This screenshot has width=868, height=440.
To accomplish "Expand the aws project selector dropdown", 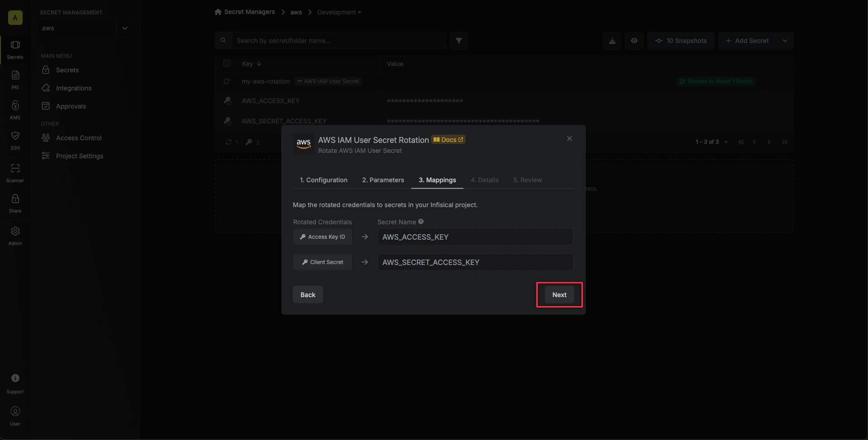I will point(124,28).
